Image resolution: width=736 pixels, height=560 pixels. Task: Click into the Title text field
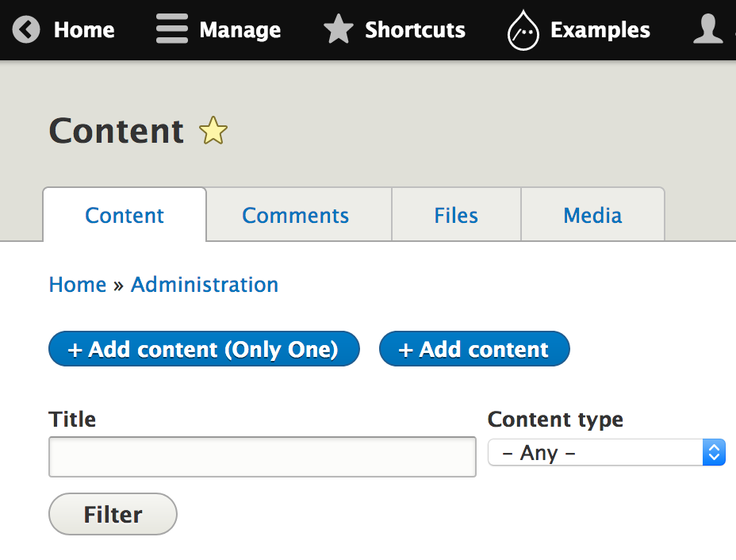262,457
